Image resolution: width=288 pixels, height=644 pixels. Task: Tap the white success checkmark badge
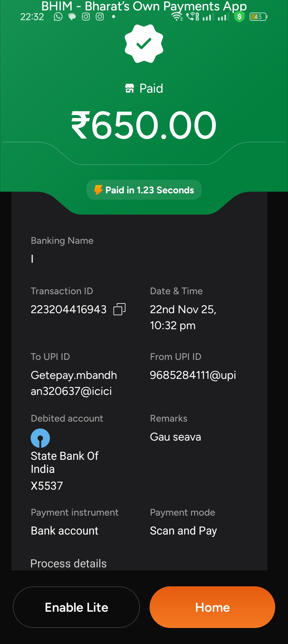pyautogui.click(x=144, y=44)
